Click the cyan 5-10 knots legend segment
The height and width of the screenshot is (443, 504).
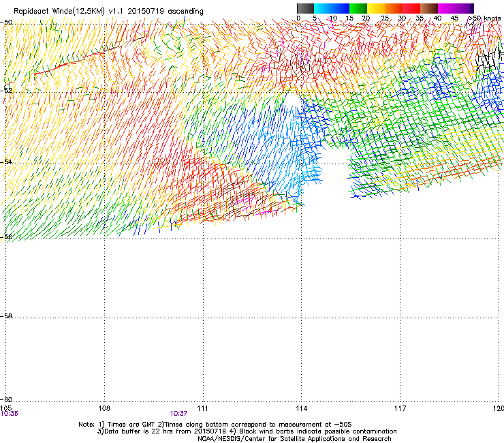pos(323,8)
